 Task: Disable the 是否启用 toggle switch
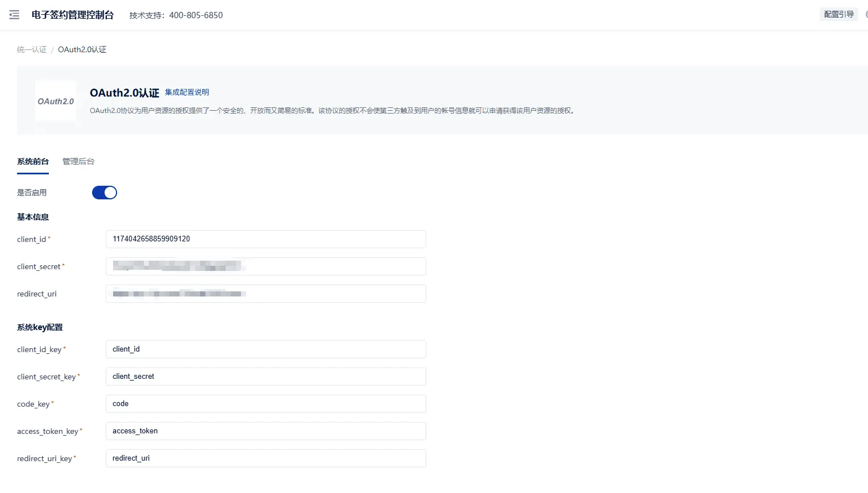click(x=105, y=193)
